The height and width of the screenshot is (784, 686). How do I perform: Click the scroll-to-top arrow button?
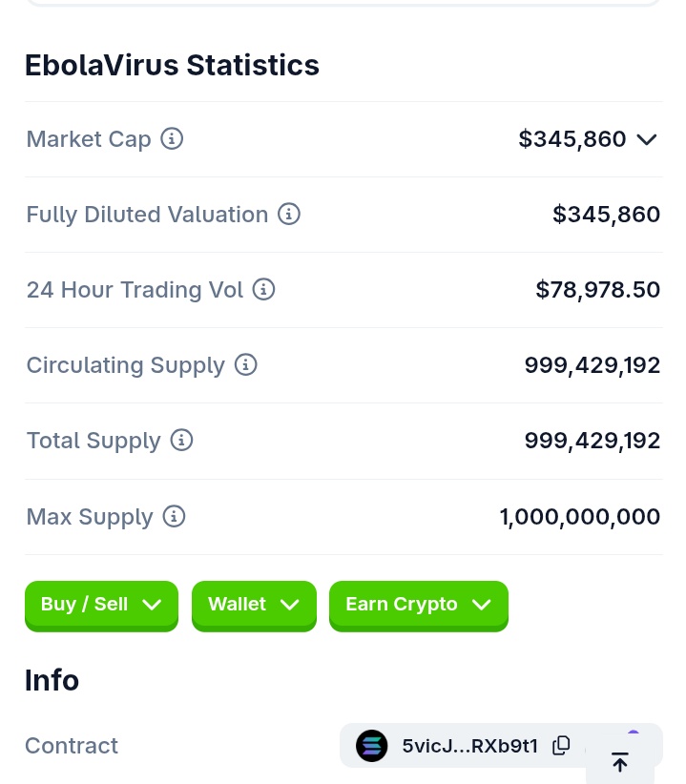pos(620,762)
